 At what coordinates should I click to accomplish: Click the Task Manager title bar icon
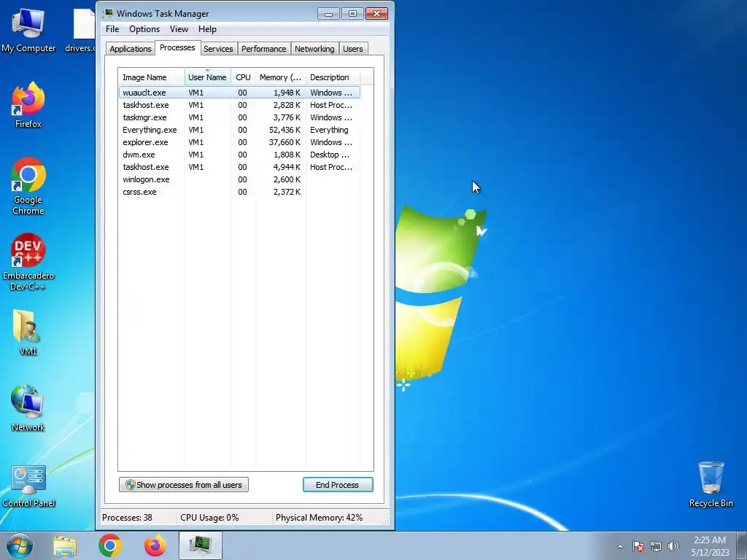[x=108, y=13]
